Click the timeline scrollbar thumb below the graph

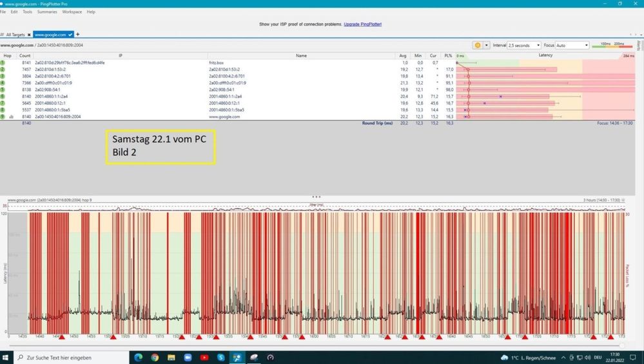pyautogui.click(x=622, y=346)
